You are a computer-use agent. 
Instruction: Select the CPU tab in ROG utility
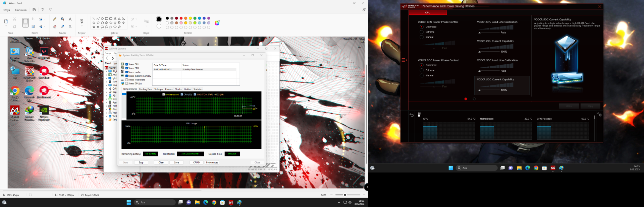[428, 12]
